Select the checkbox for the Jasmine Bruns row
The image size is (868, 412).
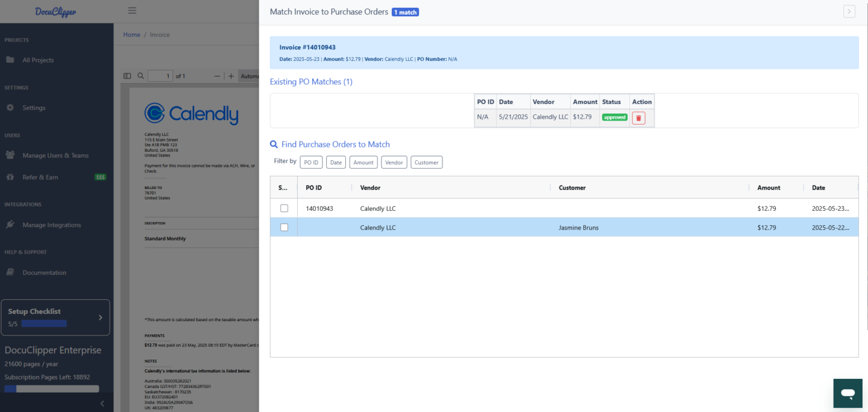[x=285, y=228]
